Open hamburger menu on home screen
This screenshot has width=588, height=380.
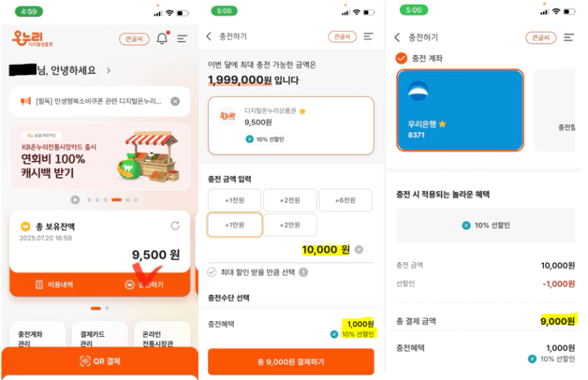coord(183,38)
